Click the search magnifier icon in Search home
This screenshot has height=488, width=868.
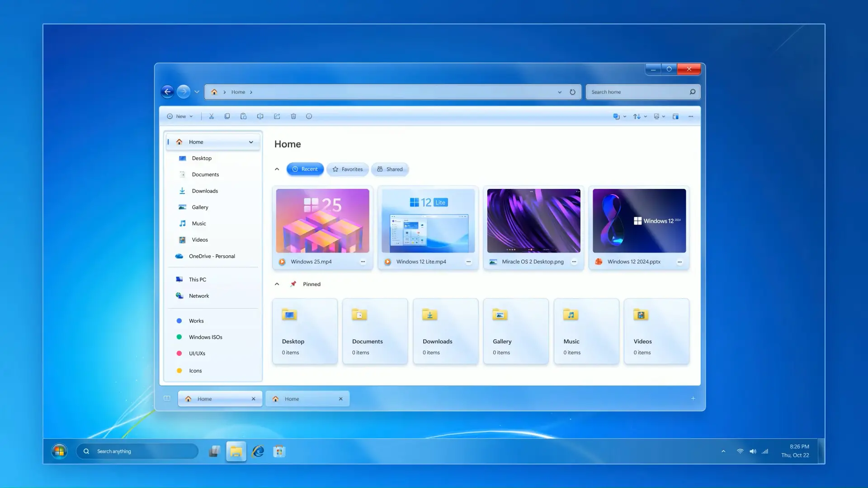pos(692,92)
